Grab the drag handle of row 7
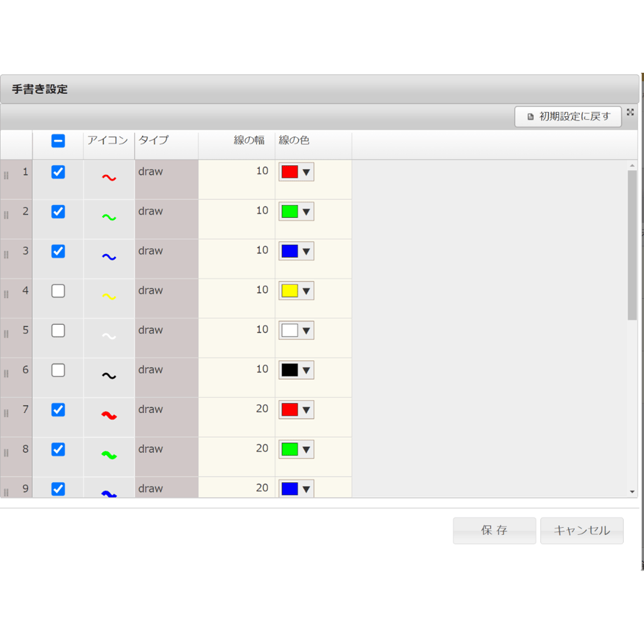644x644 pixels. click(x=6, y=414)
